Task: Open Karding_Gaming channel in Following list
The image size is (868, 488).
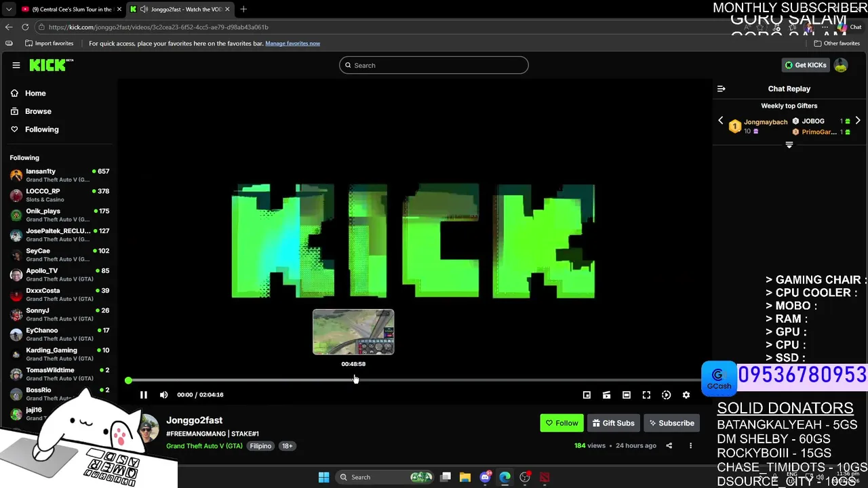Action: click(x=59, y=354)
